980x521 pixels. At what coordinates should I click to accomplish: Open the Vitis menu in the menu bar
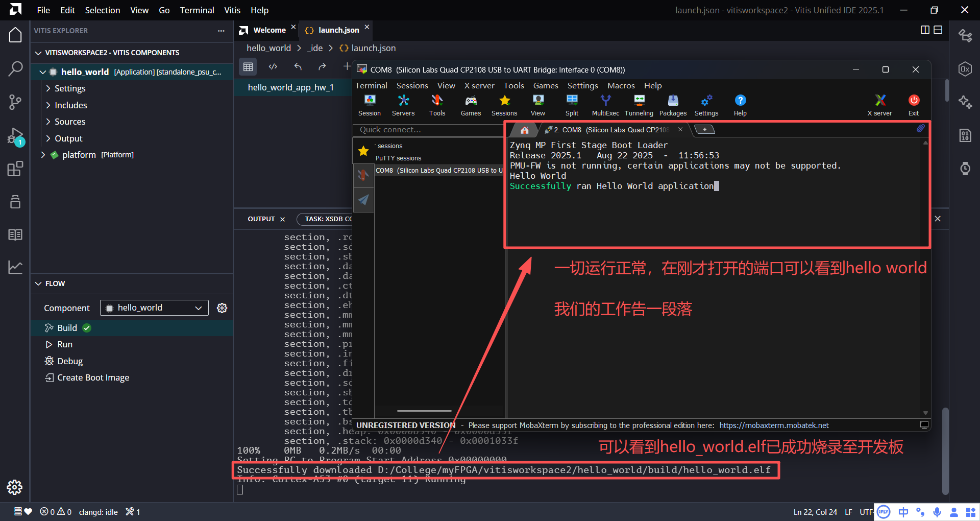pos(232,10)
